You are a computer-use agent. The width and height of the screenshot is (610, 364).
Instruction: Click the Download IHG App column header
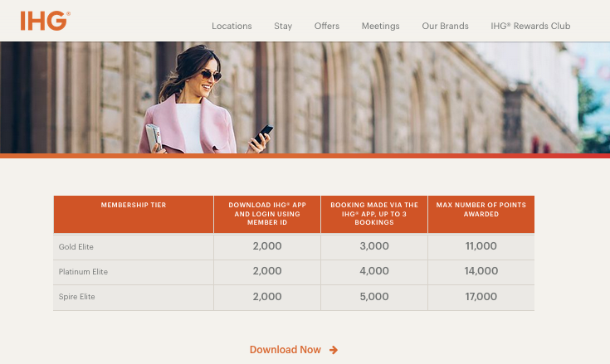[267, 213]
